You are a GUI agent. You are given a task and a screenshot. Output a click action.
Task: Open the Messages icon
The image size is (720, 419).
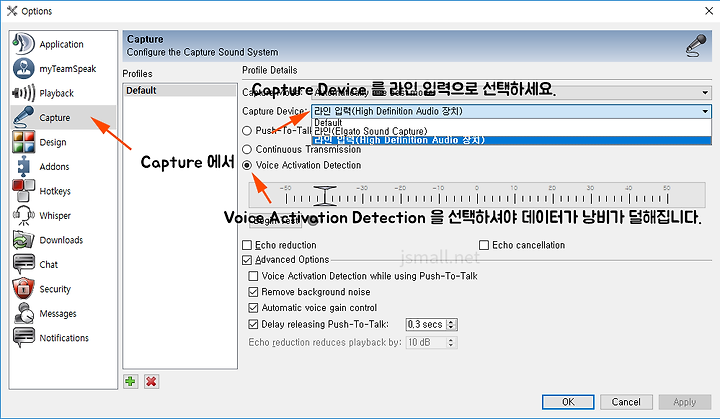(23, 313)
